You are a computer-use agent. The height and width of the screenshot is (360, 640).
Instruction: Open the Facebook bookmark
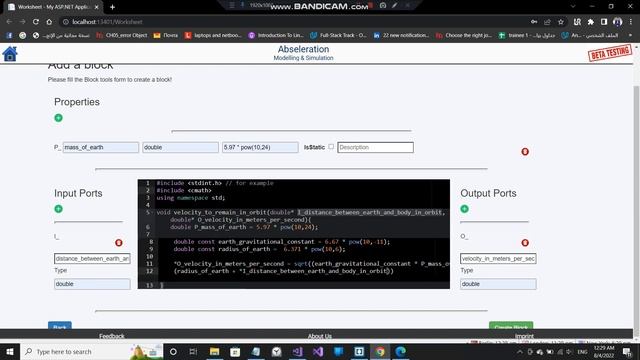click(x=9, y=36)
